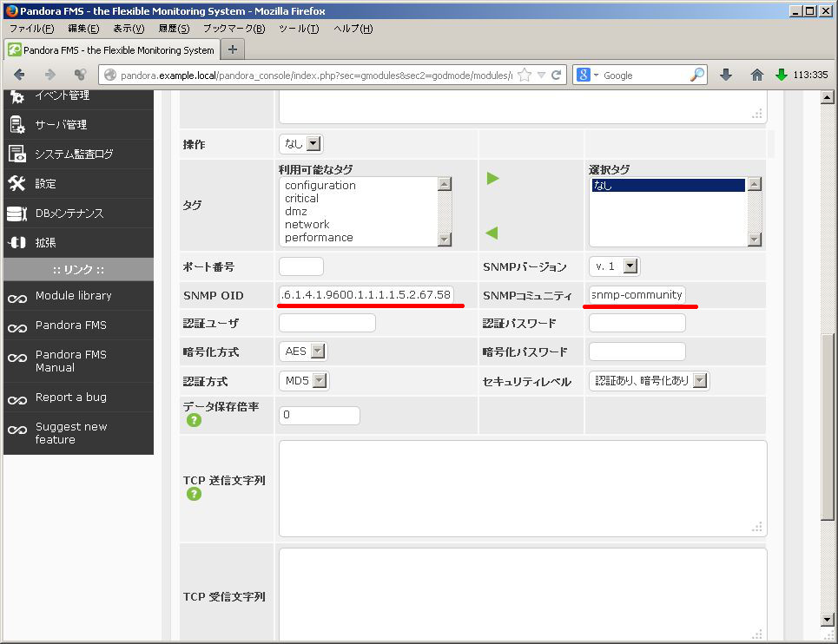Click the SNMPコミュニティ input field
The image size is (838, 644).
click(x=637, y=295)
